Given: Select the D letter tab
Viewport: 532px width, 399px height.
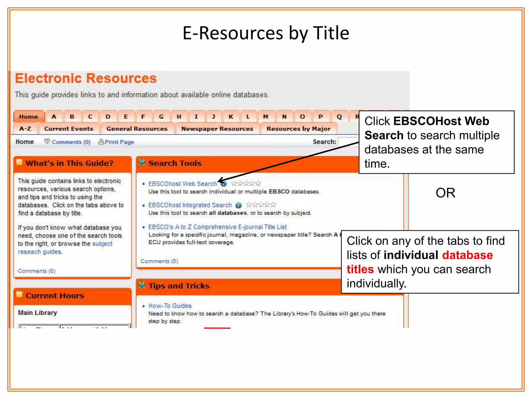Looking at the screenshot, I should pyautogui.click(x=108, y=117).
